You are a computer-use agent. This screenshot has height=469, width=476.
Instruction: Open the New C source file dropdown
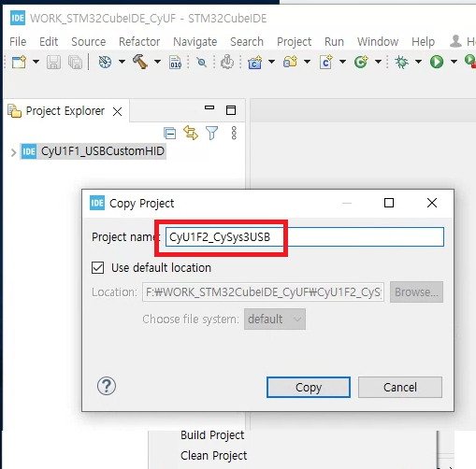point(342,62)
